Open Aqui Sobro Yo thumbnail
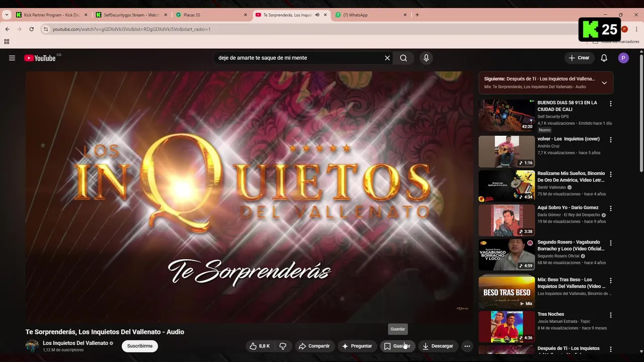The width and height of the screenshot is (644, 362). pos(507,220)
